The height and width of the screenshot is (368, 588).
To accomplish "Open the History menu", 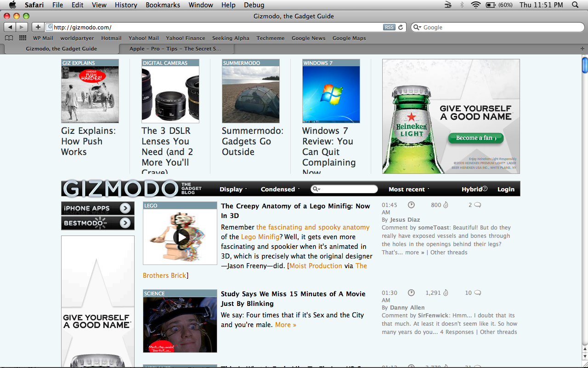I will (x=126, y=5).
